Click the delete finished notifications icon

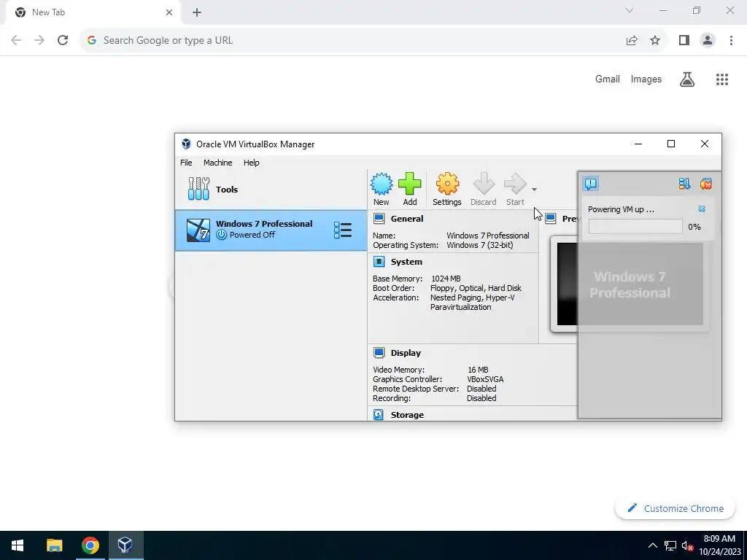point(706,183)
